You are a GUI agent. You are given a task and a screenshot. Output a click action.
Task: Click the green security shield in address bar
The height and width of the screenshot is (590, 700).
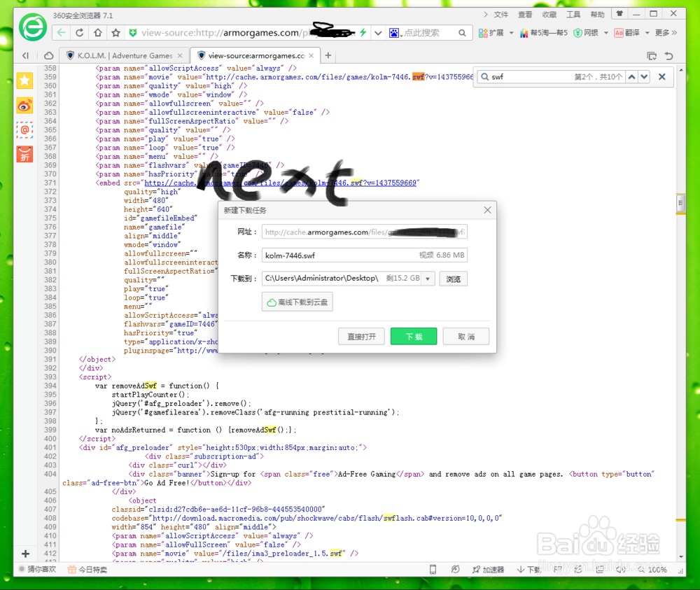(132, 33)
